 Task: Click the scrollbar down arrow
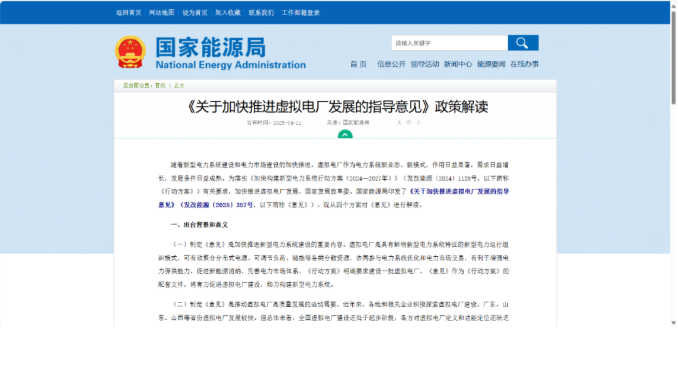tap(674, 323)
